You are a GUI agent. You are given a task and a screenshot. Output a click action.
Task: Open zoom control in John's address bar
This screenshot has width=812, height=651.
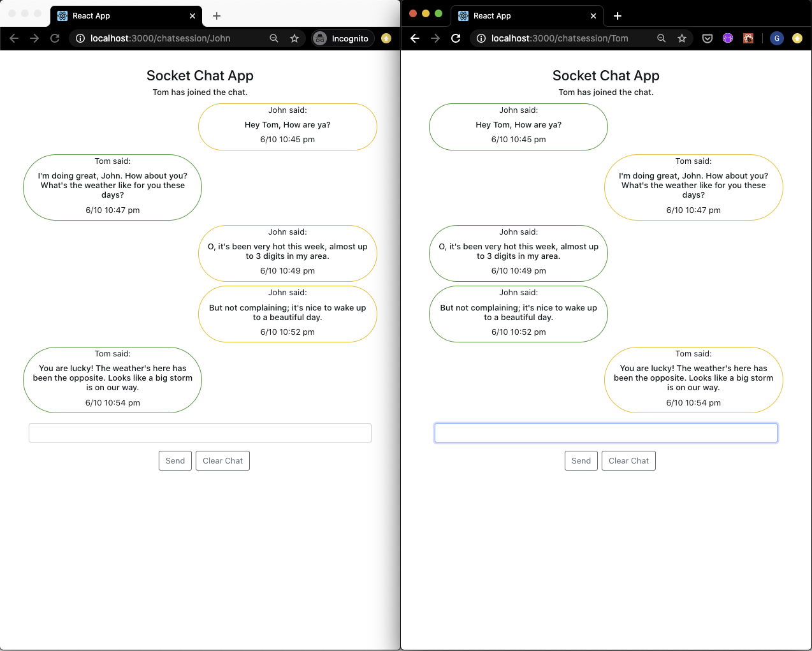(274, 38)
